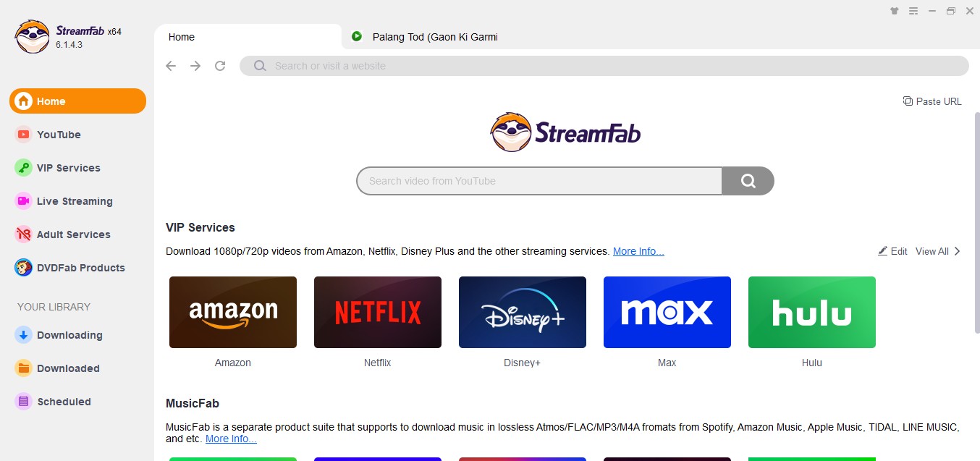Reload the page with refresh icon
This screenshot has width=980, height=461.
coord(220,66)
